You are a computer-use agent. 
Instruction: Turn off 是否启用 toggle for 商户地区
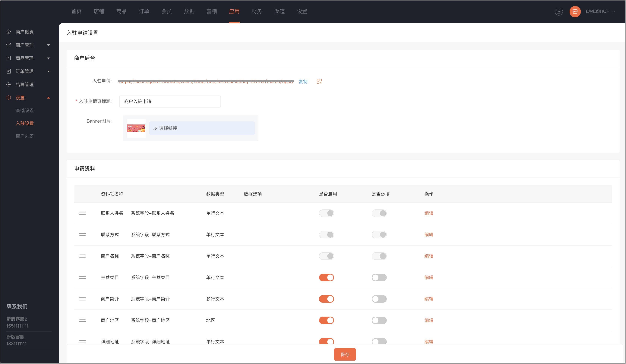point(326,320)
